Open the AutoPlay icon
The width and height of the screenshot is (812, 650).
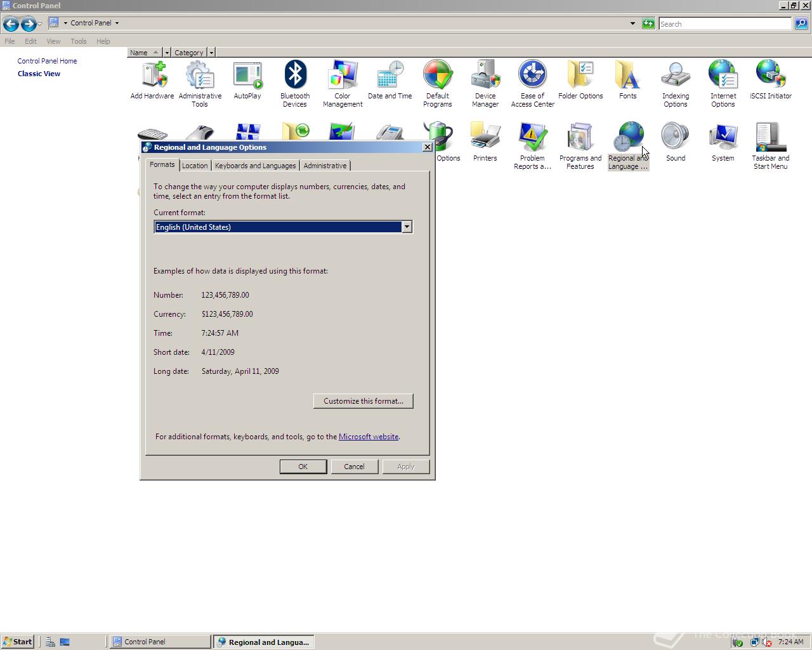tap(247, 80)
